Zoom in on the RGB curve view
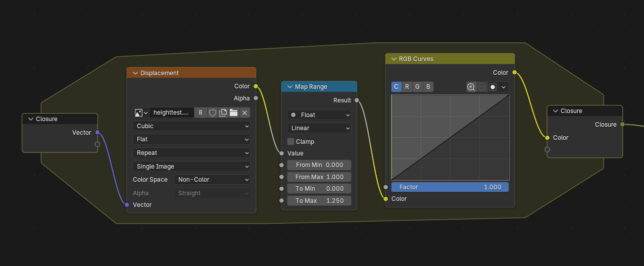644x266 pixels. pos(471,87)
